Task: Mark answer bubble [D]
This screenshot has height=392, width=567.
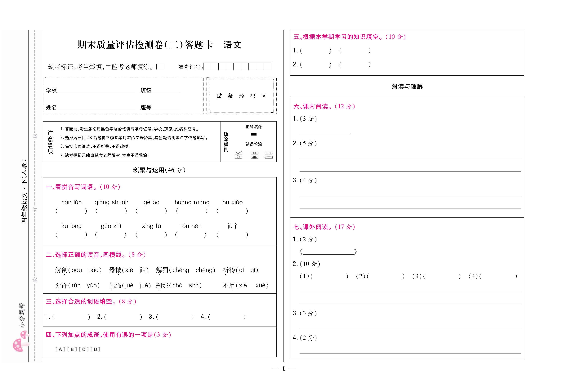Action: coord(96,349)
